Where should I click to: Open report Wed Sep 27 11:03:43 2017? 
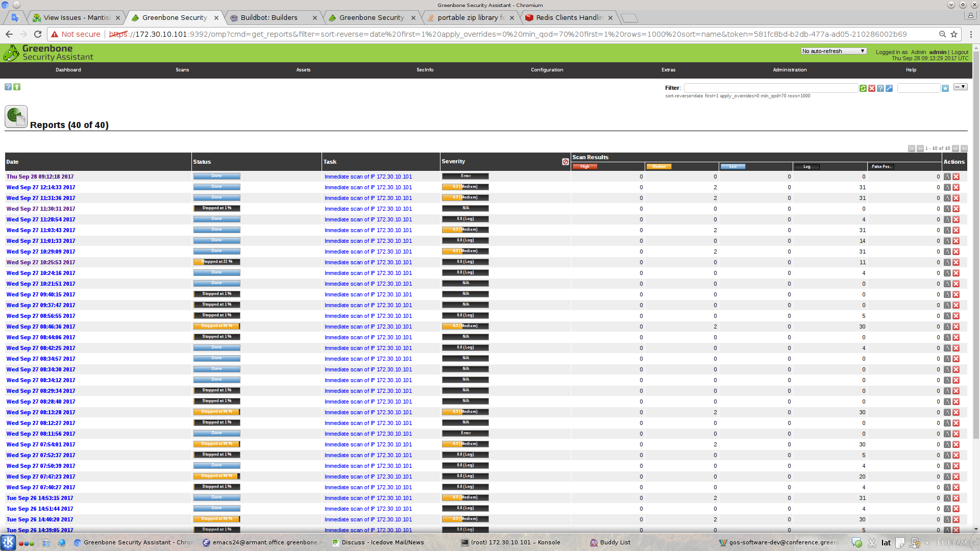tap(41, 230)
